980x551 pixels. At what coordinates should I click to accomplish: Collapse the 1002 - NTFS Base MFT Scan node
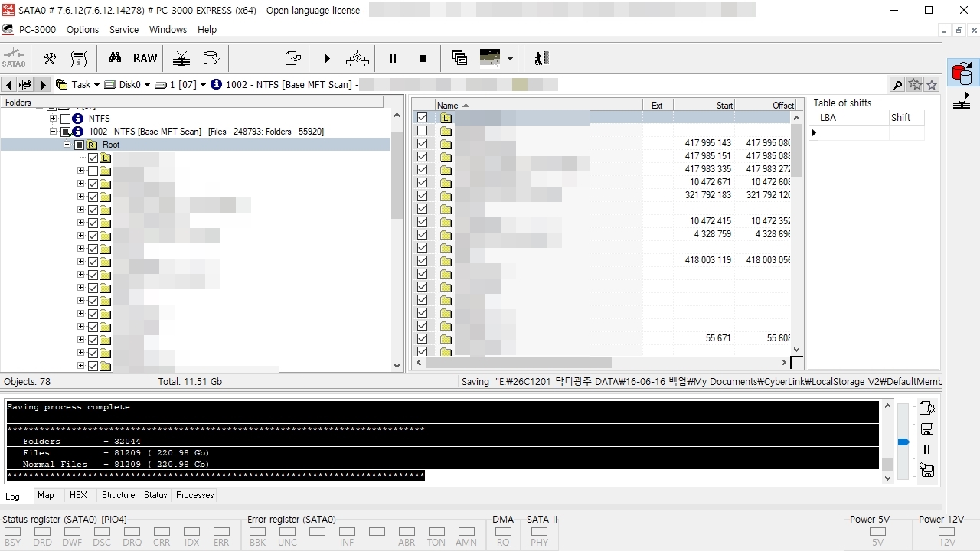[x=53, y=132]
